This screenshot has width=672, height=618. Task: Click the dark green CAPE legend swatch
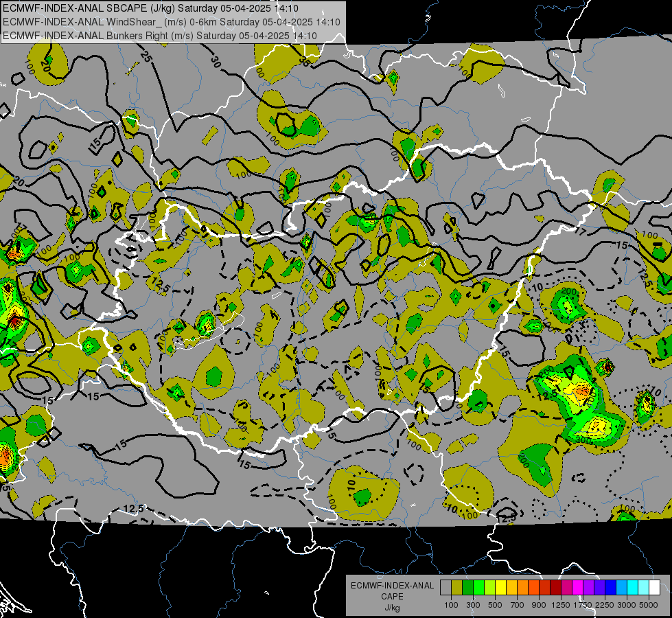pos(467,588)
